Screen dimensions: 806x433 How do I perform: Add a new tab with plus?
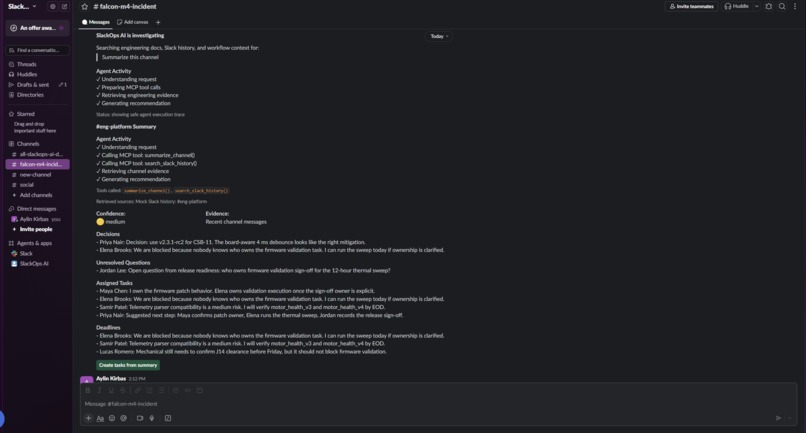[158, 22]
